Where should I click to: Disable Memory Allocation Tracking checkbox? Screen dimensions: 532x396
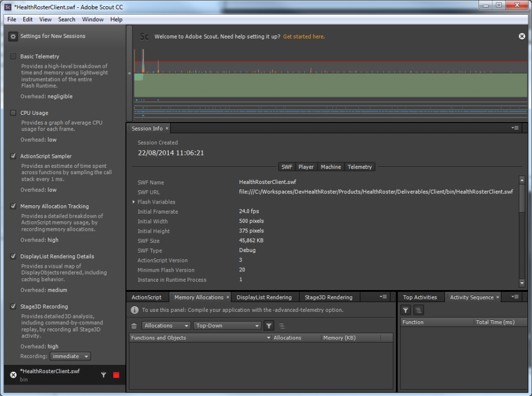point(14,206)
